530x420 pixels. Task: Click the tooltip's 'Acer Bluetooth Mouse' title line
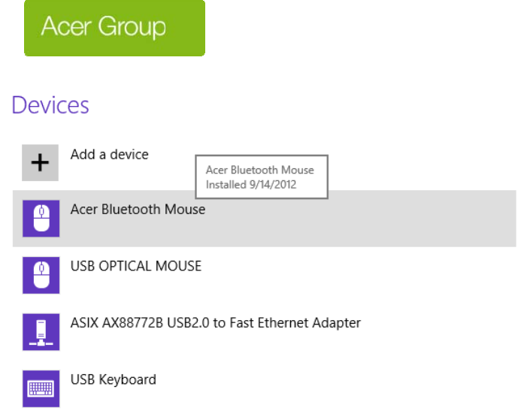click(259, 171)
